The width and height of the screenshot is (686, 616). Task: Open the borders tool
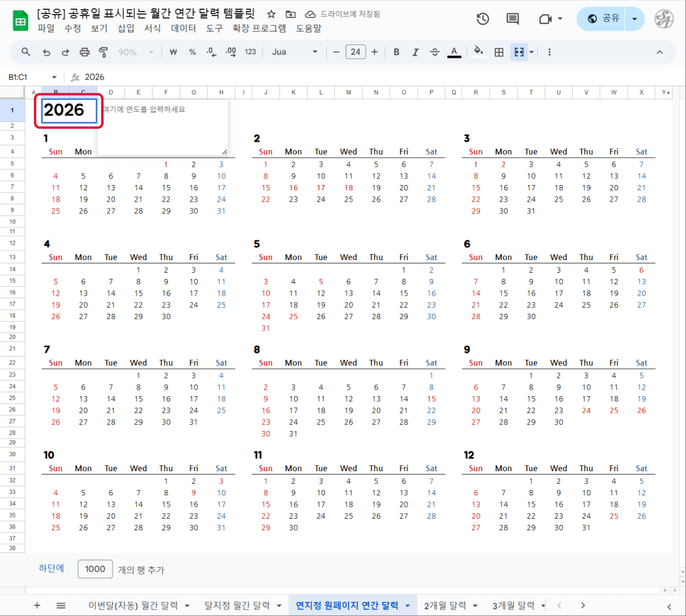pyautogui.click(x=498, y=52)
